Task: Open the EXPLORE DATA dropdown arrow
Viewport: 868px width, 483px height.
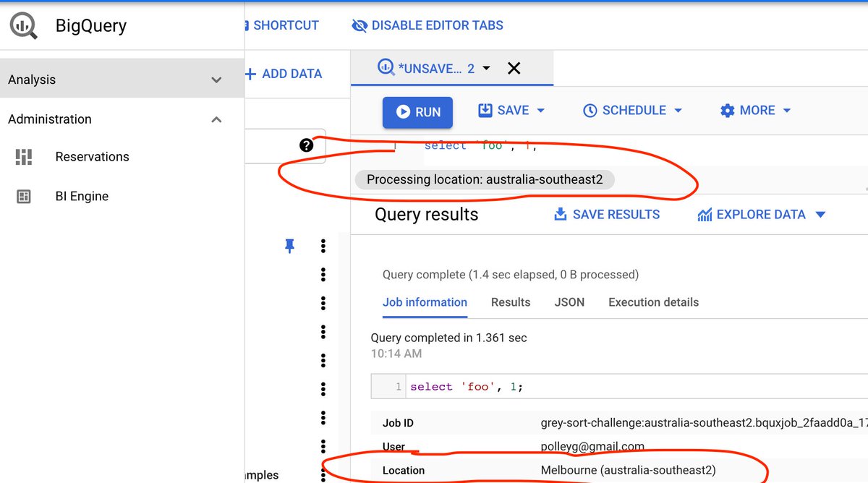Action: point(820,215)
